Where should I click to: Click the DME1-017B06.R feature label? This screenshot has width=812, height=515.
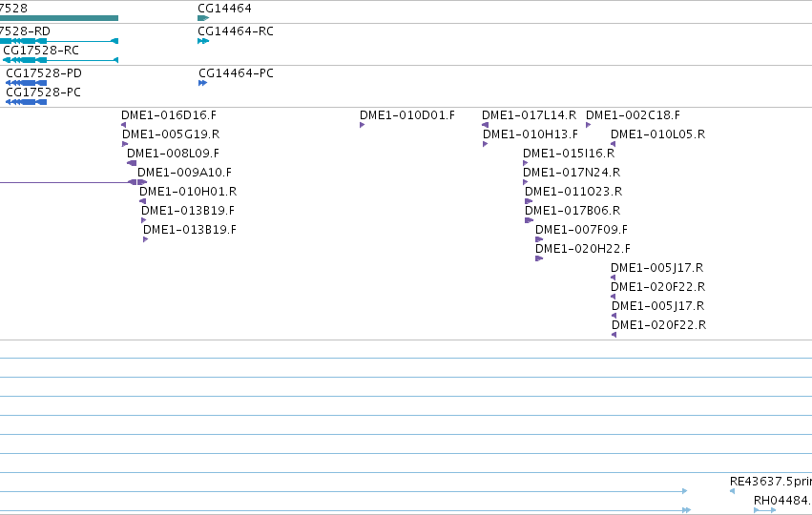coord(573,211)
